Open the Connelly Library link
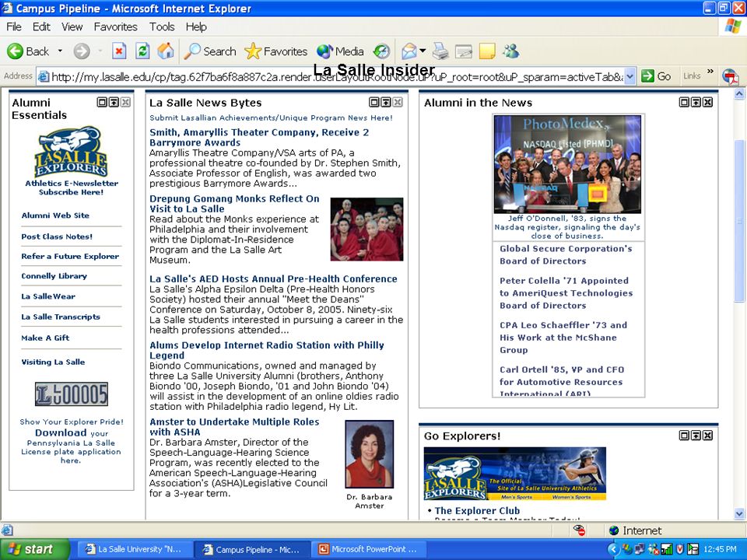Screen dimensions: 747x560 pos(54,275)
